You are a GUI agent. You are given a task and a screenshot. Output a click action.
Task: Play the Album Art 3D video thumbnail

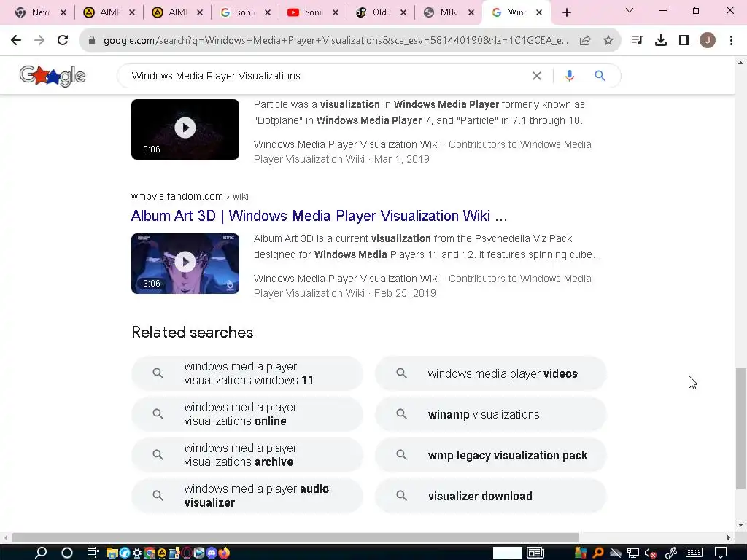click(x=185, y=263)
